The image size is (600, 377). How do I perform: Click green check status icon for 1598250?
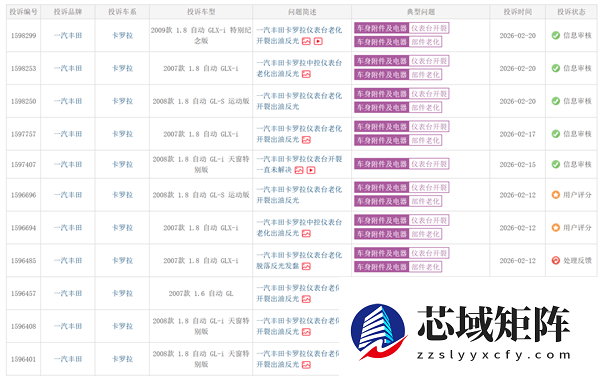556,101
